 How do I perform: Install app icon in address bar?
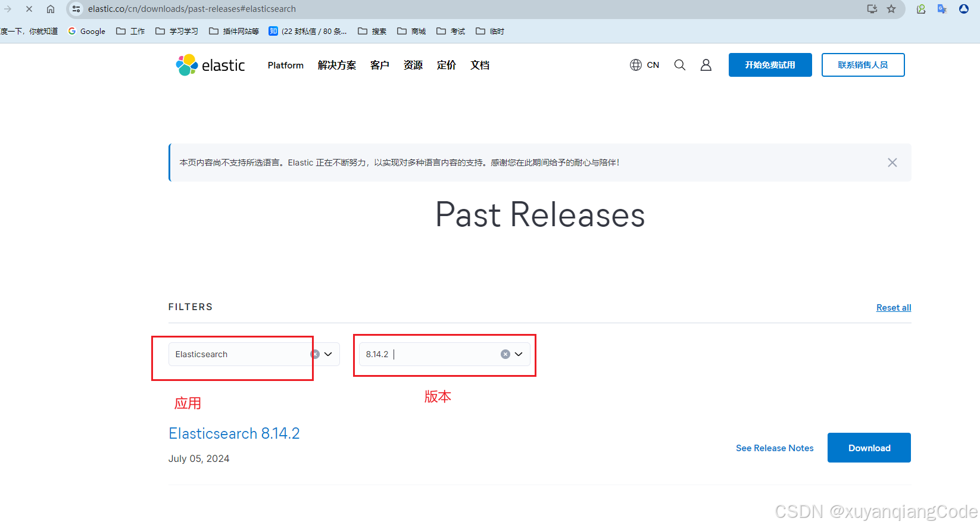click(x=872, y=9)
